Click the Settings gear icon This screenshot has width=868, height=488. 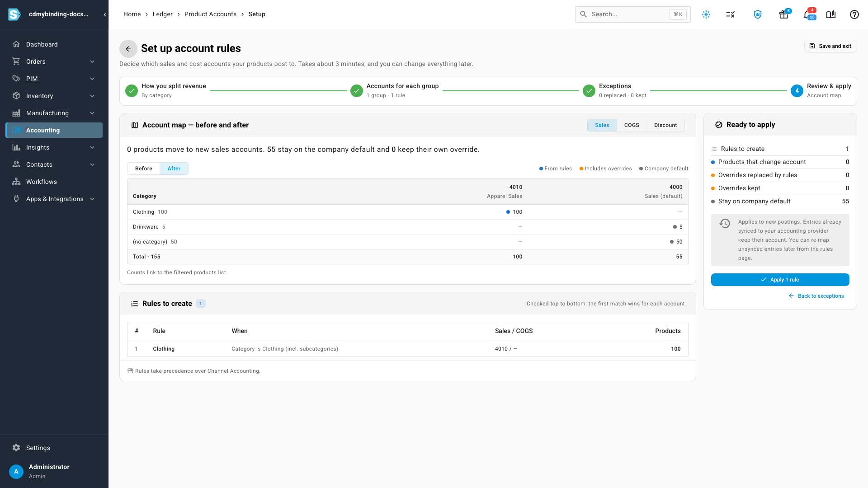tap(16, 448)
